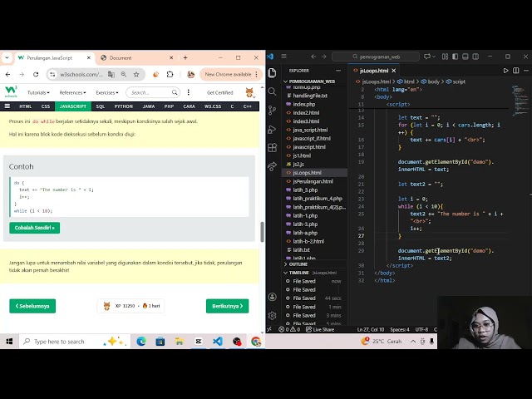Viewport: 532px width, 399px height.
Task: Translate this page icon in address bar
Action: (111, 74)
